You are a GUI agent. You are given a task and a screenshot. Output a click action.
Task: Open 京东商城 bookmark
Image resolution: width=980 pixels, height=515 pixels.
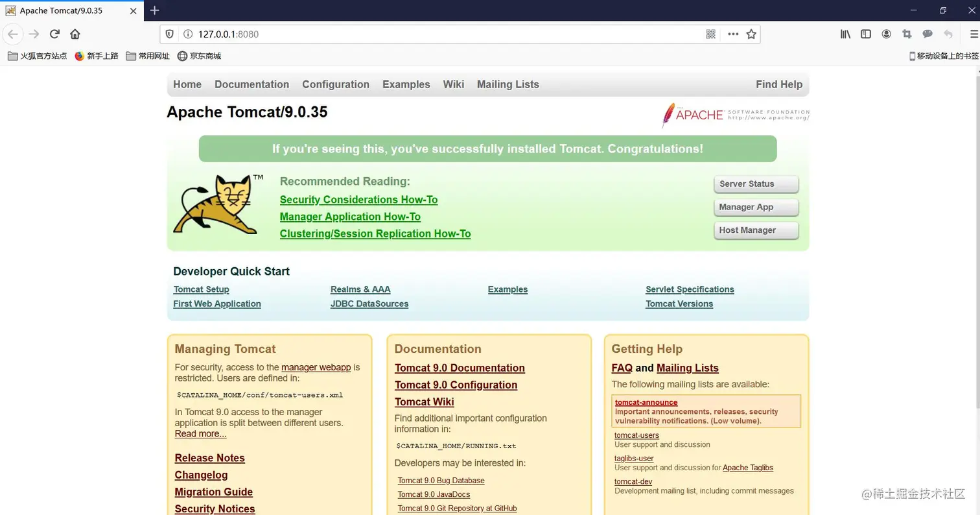200,56
